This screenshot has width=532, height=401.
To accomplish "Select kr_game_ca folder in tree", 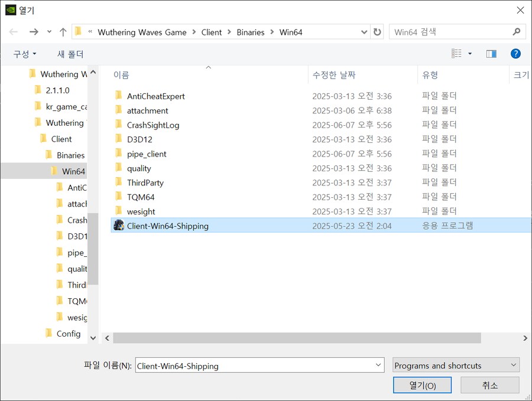I will coord(66,107).
